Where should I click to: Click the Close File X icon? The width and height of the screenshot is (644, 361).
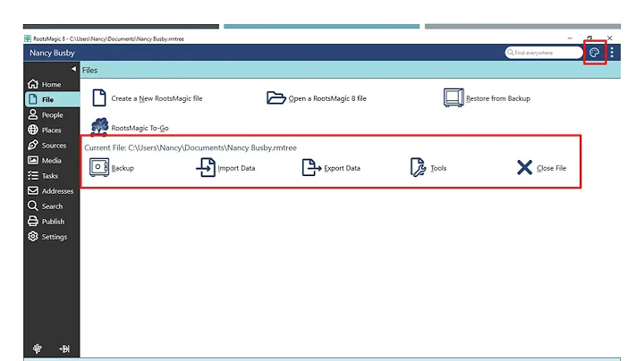point(524,167)
